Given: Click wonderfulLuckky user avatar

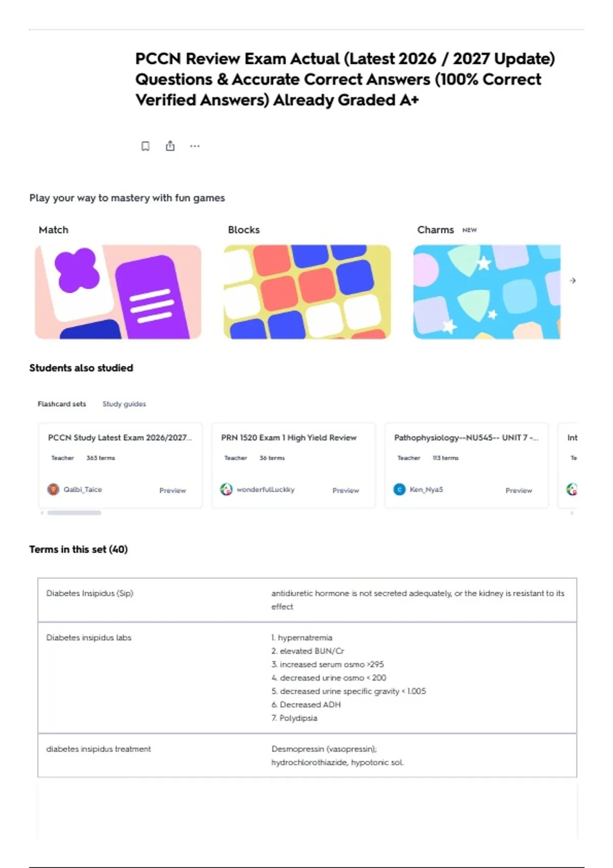Looking at the screenshot, I should coord(226,489).
